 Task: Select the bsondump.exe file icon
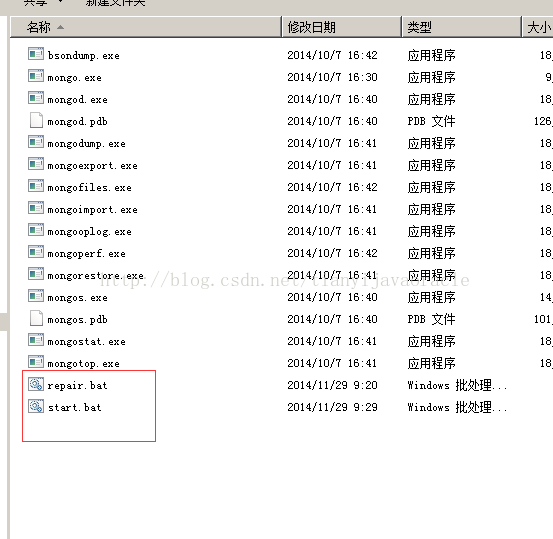point(36,54)
